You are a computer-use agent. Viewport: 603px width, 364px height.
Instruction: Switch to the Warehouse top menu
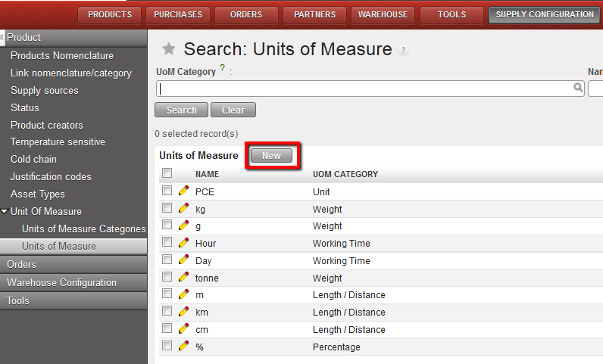pos(383,14)
